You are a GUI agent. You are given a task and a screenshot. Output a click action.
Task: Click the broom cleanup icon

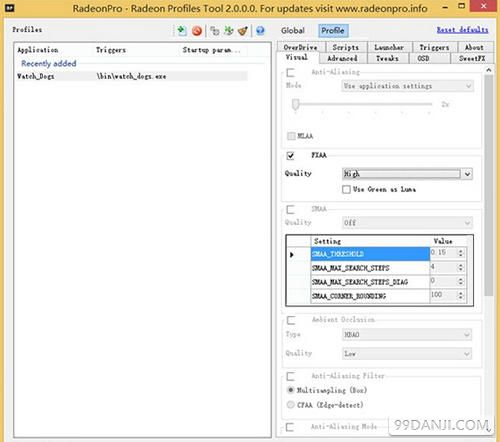point(243,31)
